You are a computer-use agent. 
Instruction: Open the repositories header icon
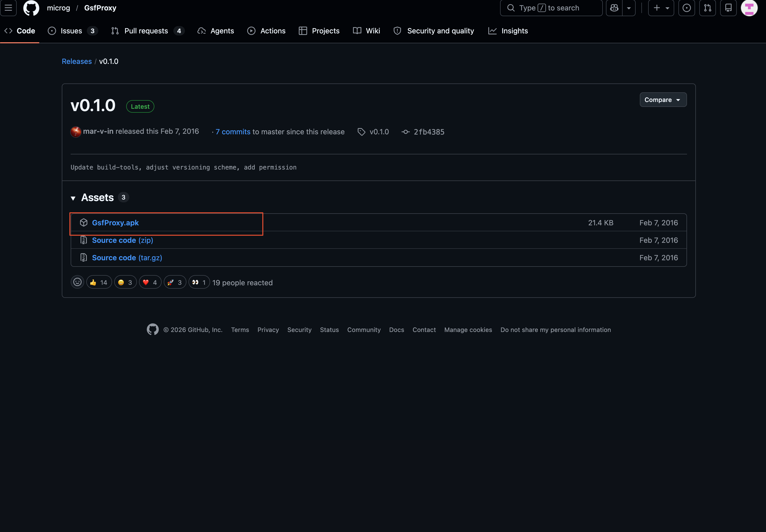[728, 8]
